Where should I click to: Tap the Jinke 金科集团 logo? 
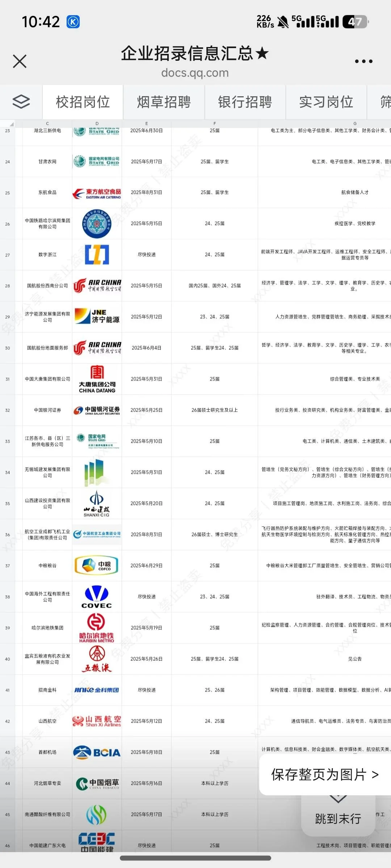click(x=97, y=690)
